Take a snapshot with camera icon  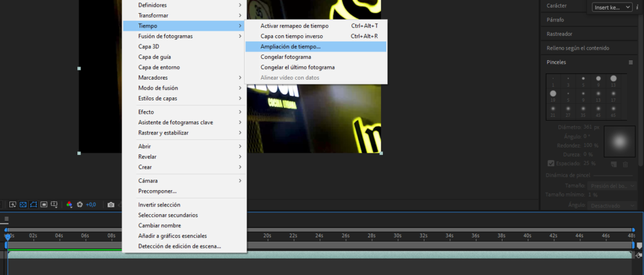[x=111, y=204]
